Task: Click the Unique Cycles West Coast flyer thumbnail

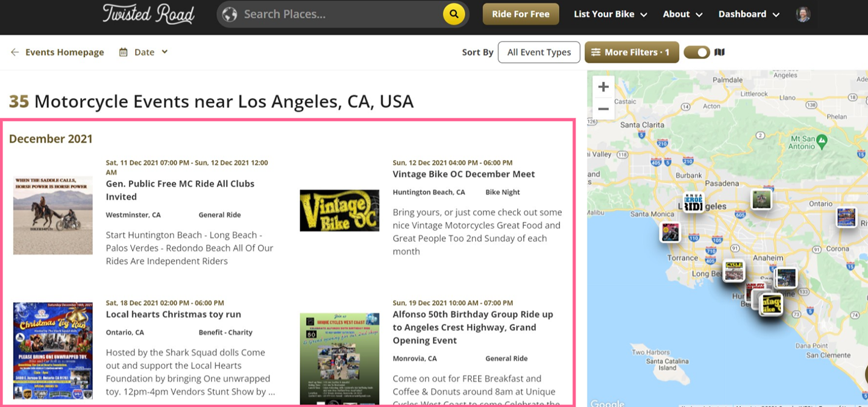Action: click(339, 359)
